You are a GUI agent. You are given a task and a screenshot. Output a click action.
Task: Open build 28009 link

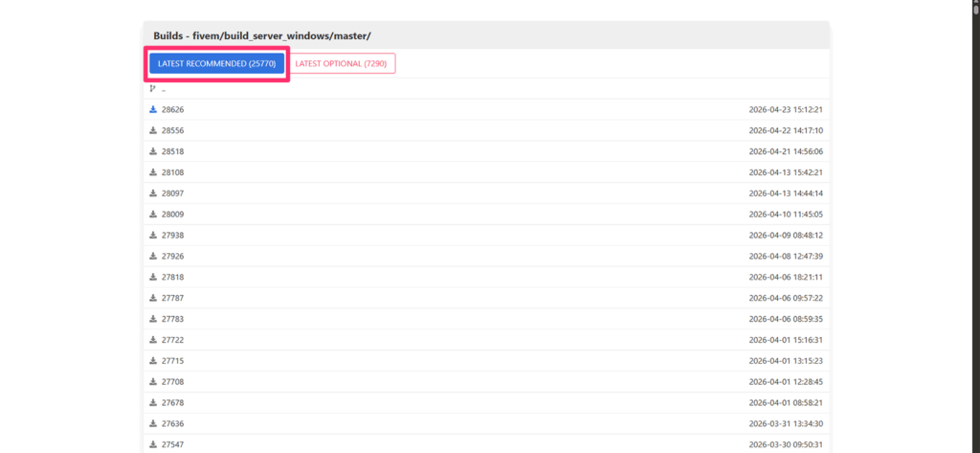(x=172, y=215)
